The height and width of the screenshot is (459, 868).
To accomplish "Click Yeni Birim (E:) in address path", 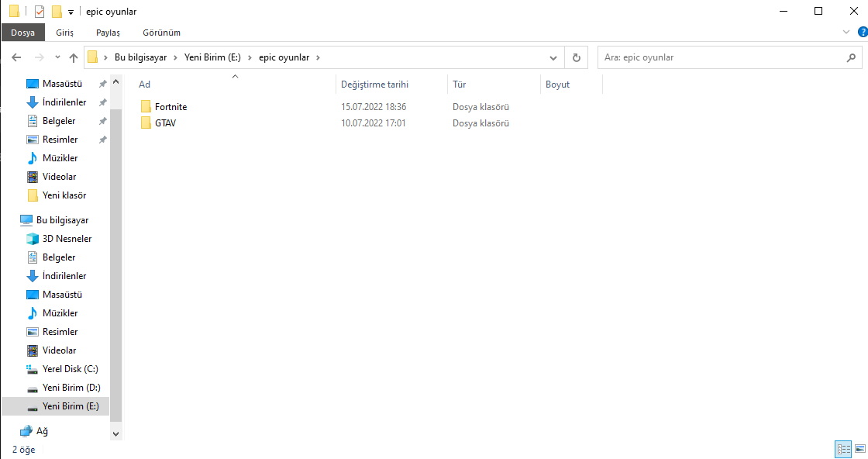I will [x=212, y=57].
